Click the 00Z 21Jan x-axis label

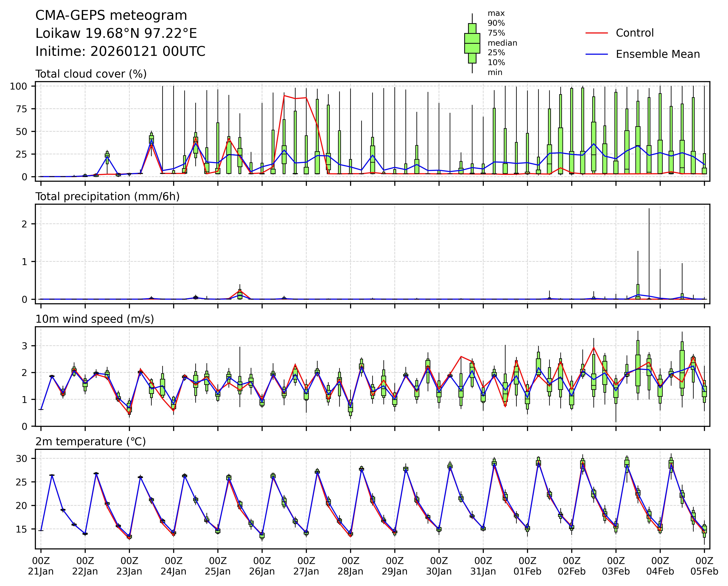click(x=41, y=566)
